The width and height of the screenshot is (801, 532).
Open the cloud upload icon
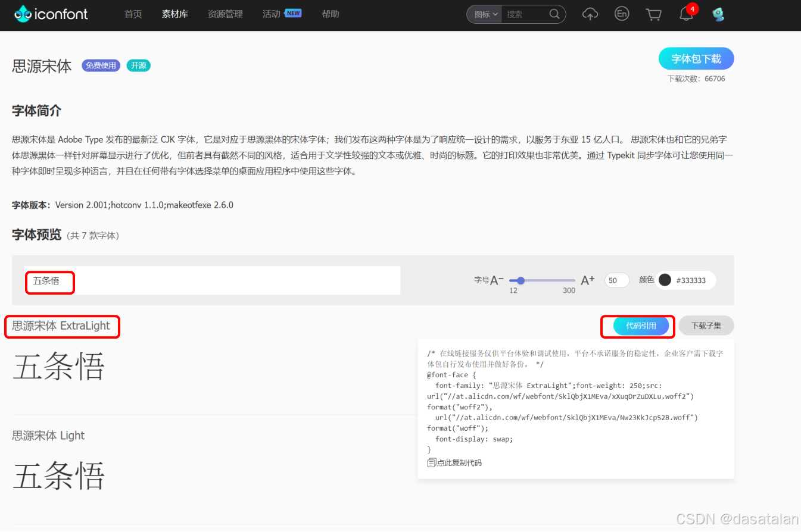pos(590,14)
